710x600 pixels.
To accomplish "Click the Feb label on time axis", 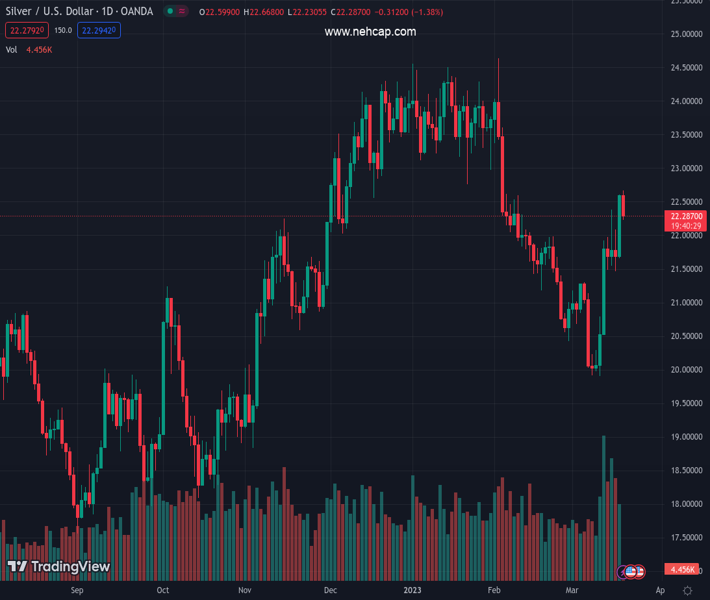I will click(x=494, y=591).
